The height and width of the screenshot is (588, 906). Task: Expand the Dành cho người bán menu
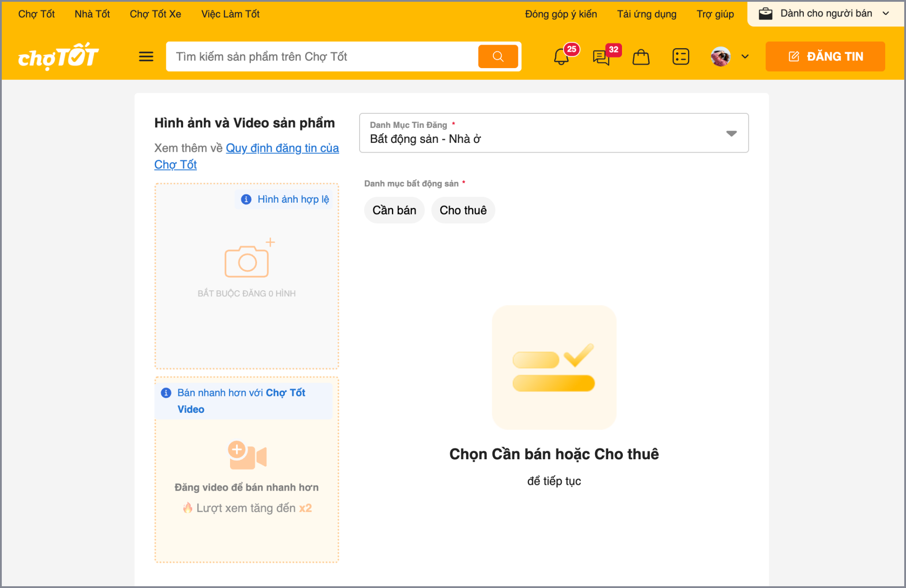(825, 14)
